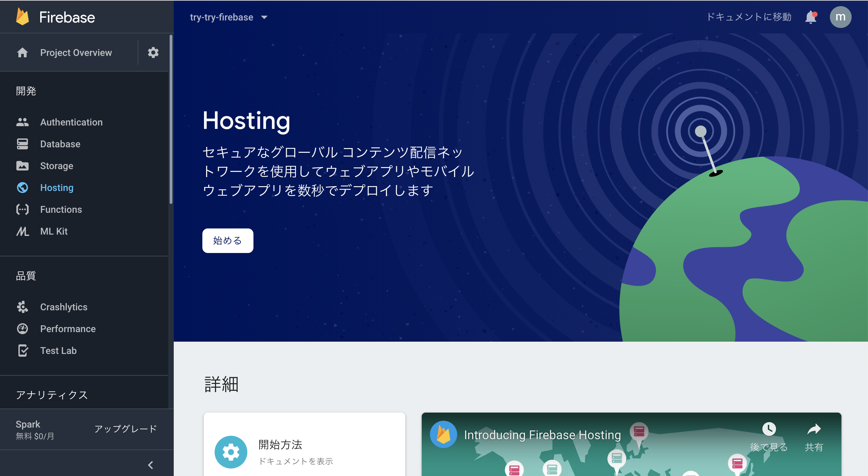Collapse the sidebar with the chevron

[x=150, y=464]
